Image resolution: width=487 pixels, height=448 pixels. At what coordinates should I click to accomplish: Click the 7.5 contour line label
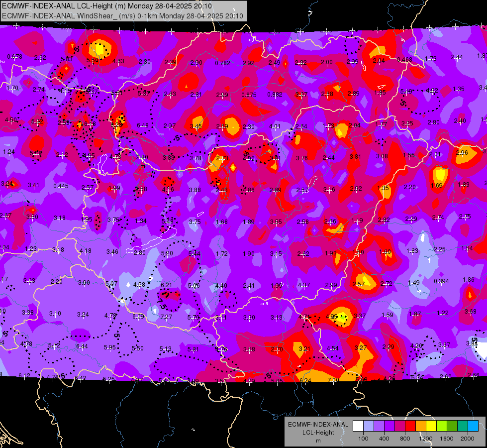click(x=161, y=304)
